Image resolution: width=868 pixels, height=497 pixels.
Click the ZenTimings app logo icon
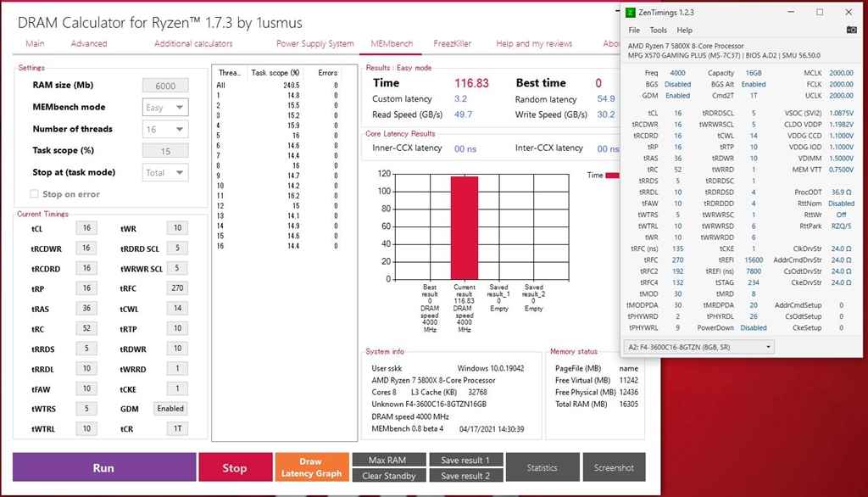630,12
